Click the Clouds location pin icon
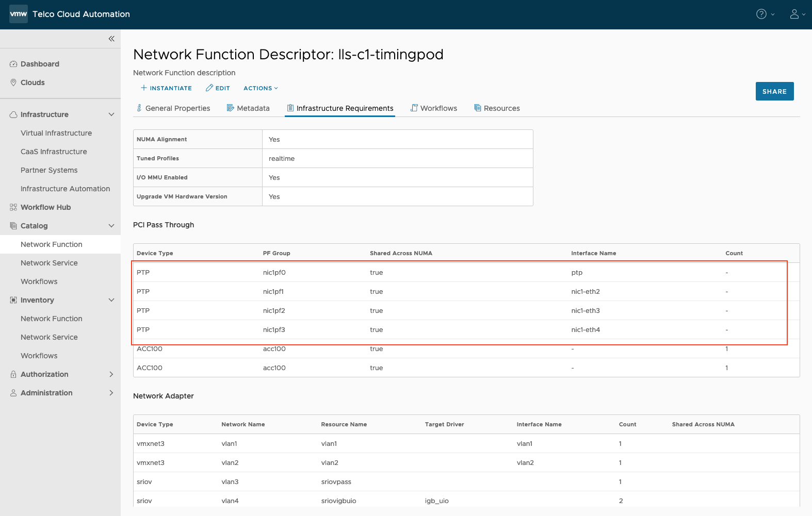The image size is (812, 516). (13, 82)
